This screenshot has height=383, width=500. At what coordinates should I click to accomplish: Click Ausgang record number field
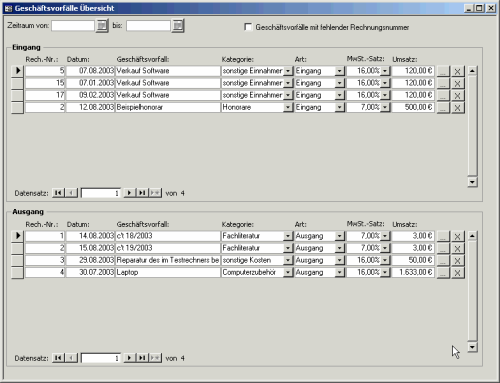click(x=101, y=358)
